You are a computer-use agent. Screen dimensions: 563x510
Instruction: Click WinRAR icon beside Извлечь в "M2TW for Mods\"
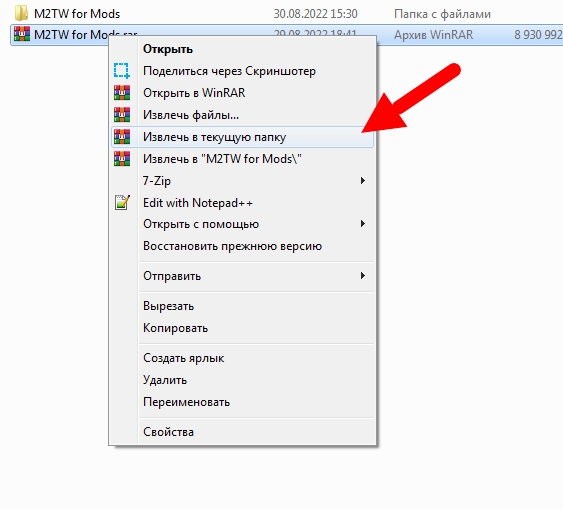[x=122, y=158]
